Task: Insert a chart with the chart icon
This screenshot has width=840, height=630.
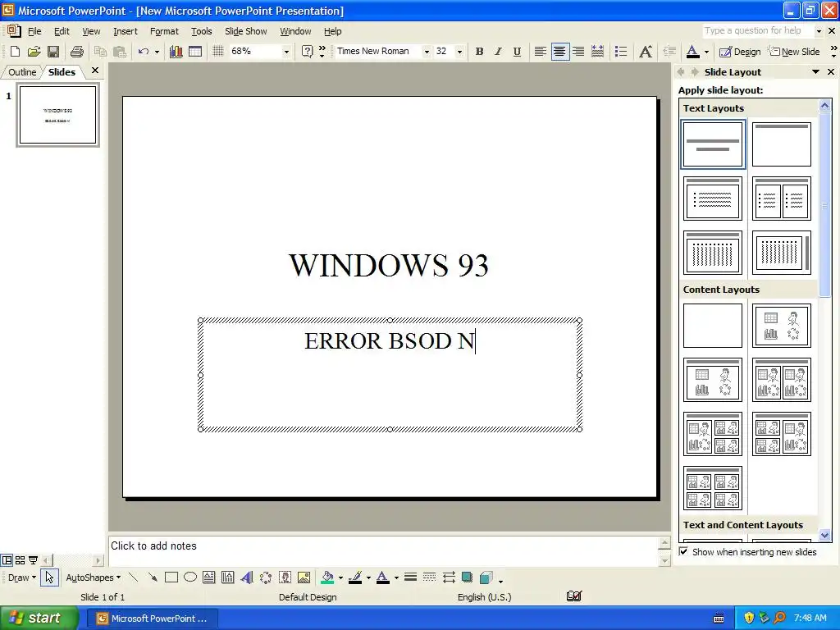Action: coord(176,52)
